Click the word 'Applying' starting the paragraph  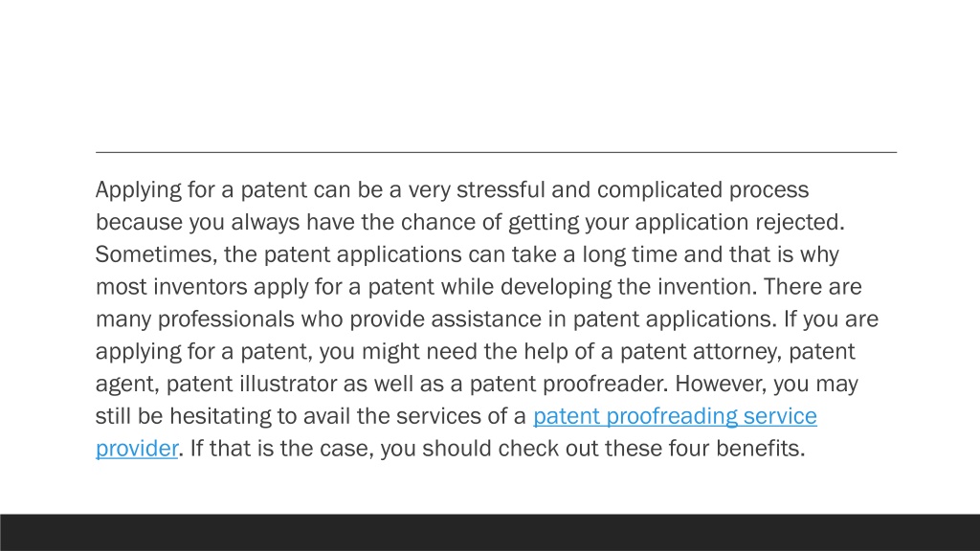coord(138,190)
